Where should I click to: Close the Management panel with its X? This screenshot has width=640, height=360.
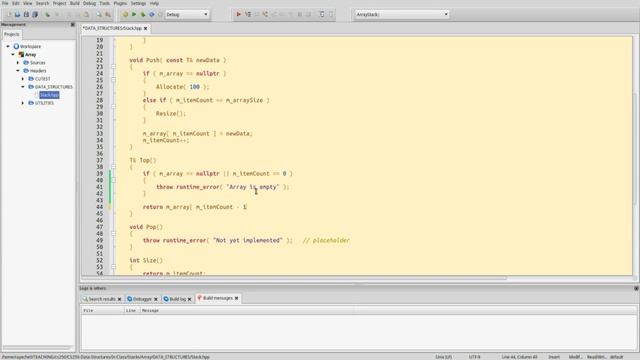pyautogui.click(x=73, y=24)
